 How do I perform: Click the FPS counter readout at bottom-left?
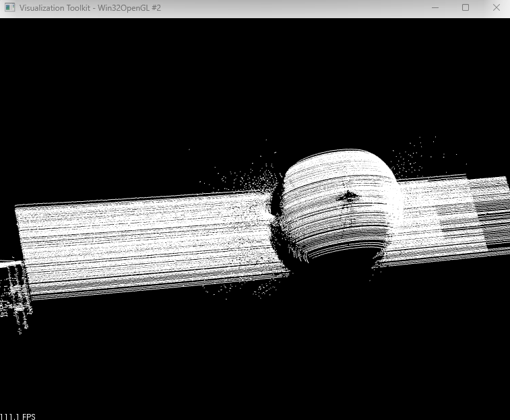(18, 416)
